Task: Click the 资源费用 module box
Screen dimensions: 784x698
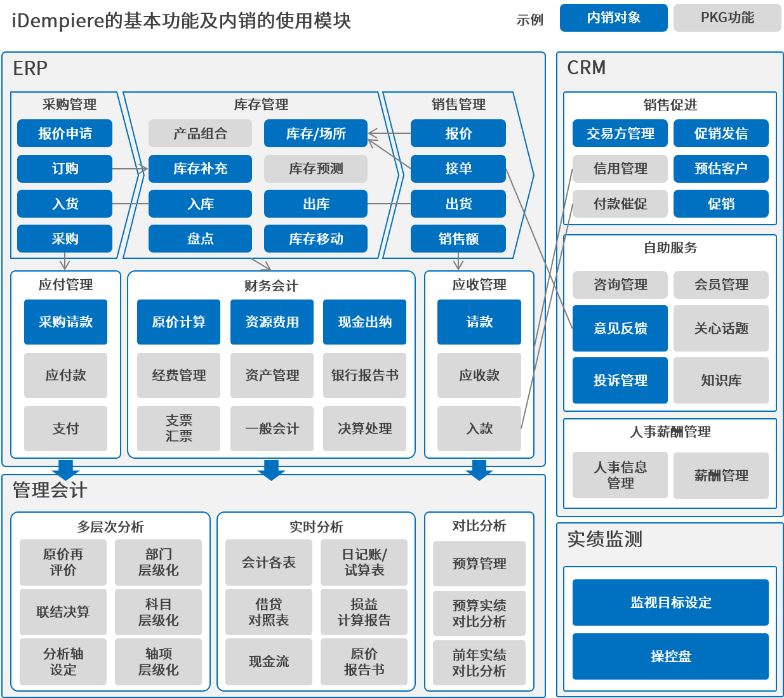Action: coord(272,322)
